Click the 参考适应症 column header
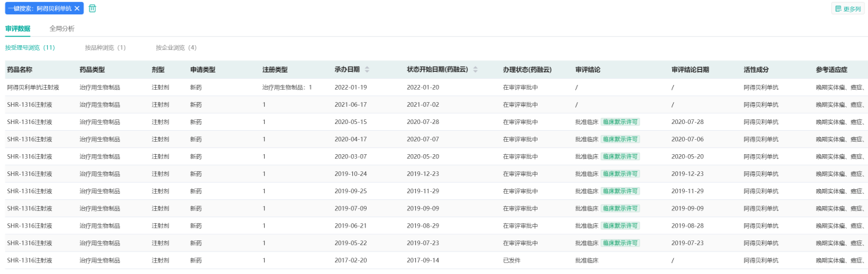 pos(832,70)
